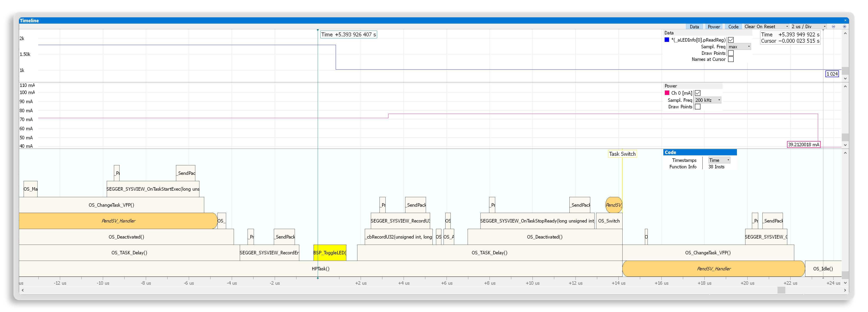Open the 2 us / Div dropdown
The width and height of the screenshot is (868, 312).
[x=808, y=27]
